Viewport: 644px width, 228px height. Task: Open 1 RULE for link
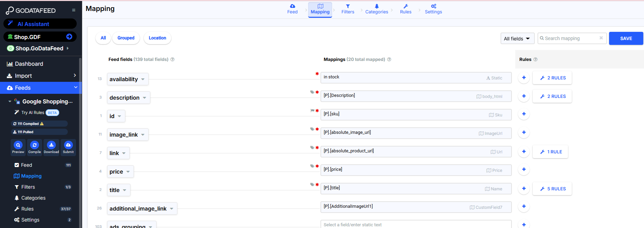pos(550,152)
